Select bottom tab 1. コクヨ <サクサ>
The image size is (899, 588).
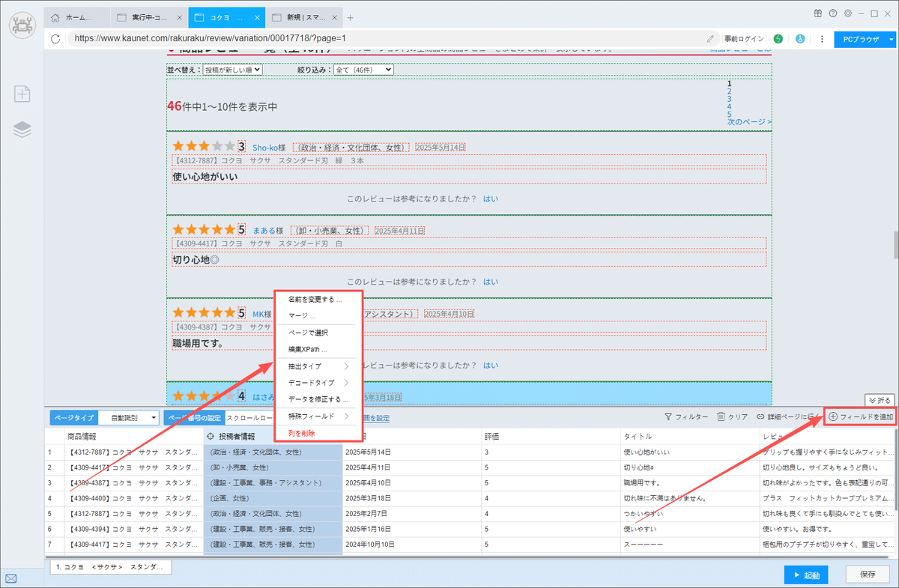point(110,567)
